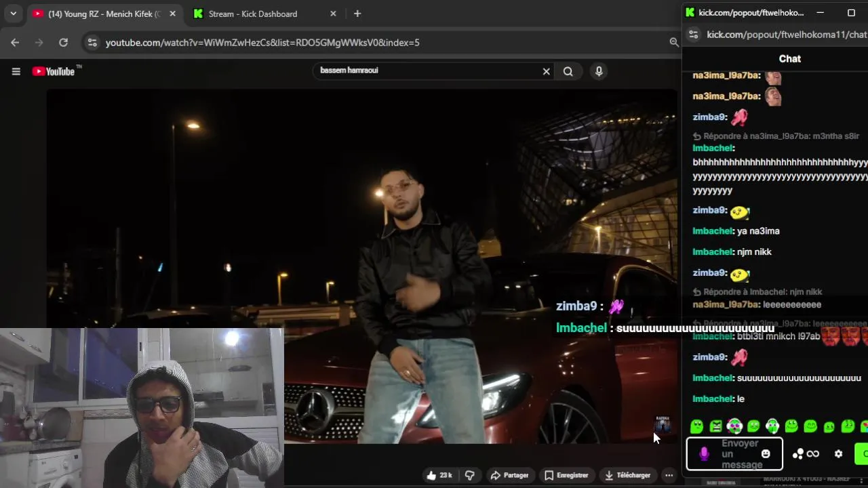Viewport: 868px width, 488px height.
Task: Click the YouTube search magnifier button
Action: [x=568, y=71]
